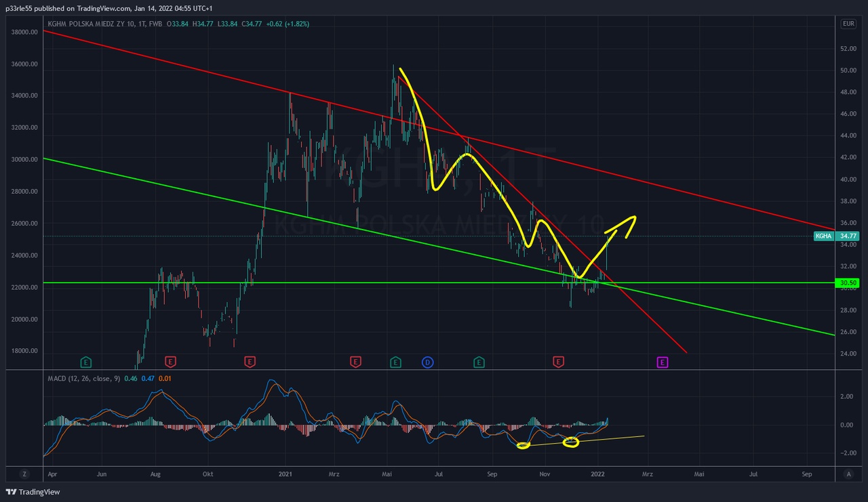Select the green 30.50 price line label
This screenshot has height=502, width=868.
click(x=848, y=283)
